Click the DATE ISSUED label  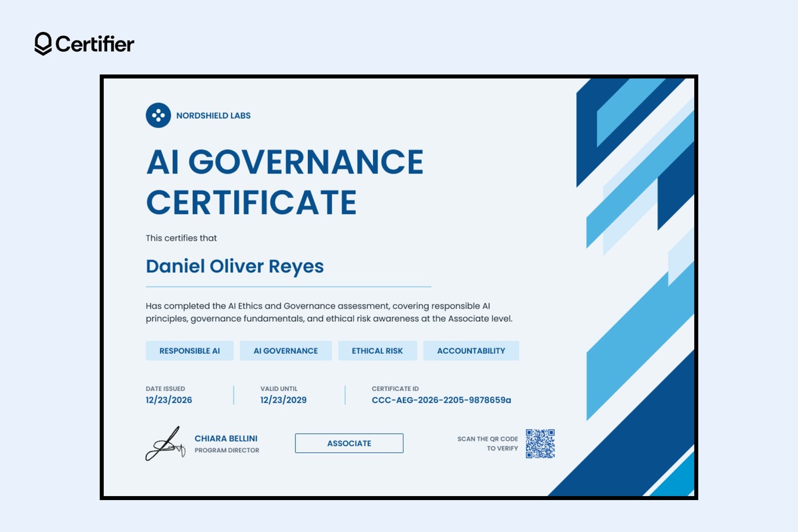click(166, 388)
